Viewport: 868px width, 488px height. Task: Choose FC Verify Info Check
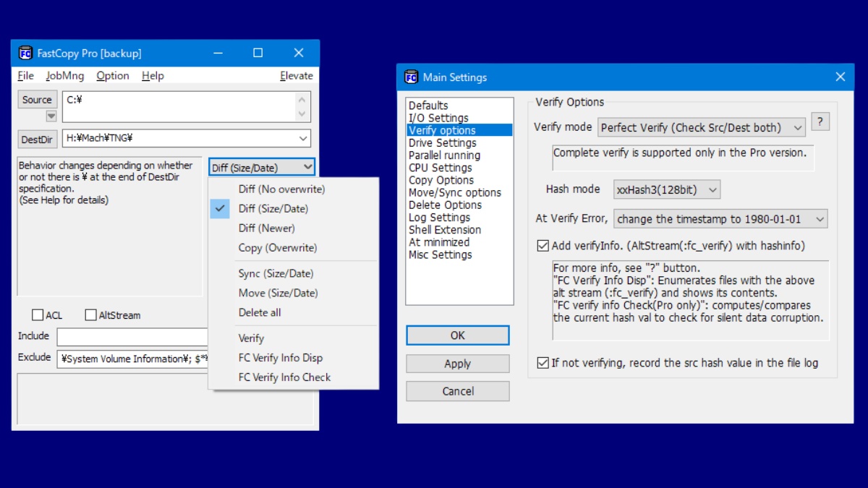293,377
